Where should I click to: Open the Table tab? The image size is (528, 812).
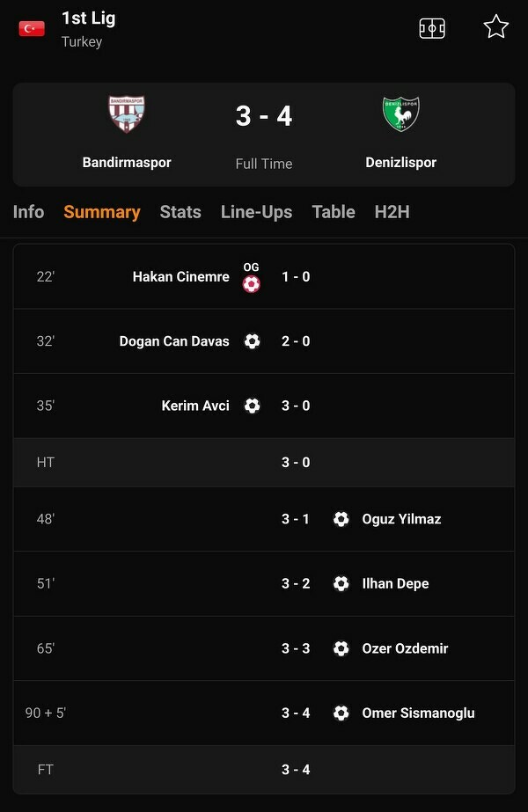[334, 212]
